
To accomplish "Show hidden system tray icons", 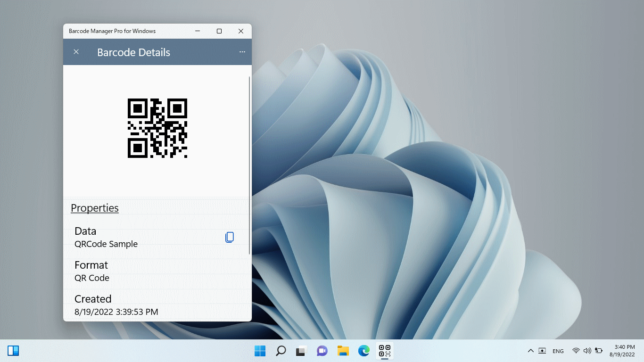I will [531, 351].
